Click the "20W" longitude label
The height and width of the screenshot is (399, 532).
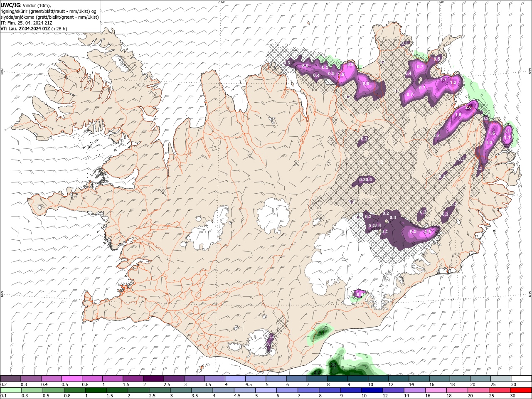[221, 2]
